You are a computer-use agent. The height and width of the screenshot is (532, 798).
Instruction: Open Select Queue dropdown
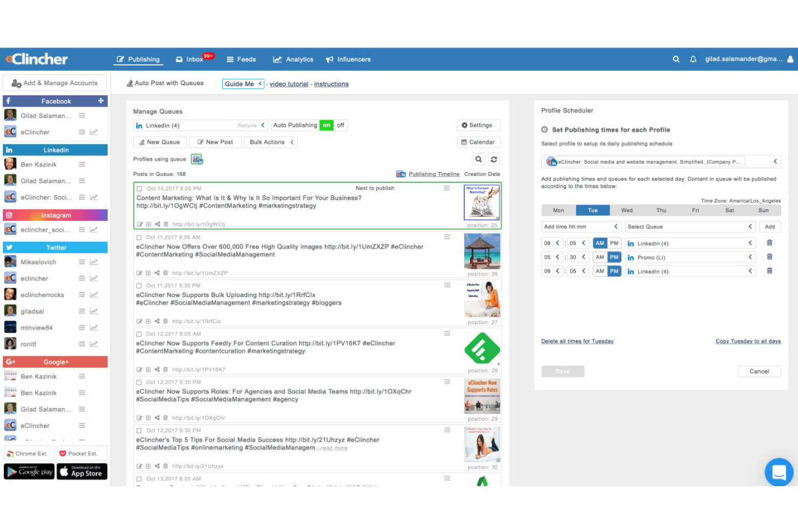(x=690, y=226)
